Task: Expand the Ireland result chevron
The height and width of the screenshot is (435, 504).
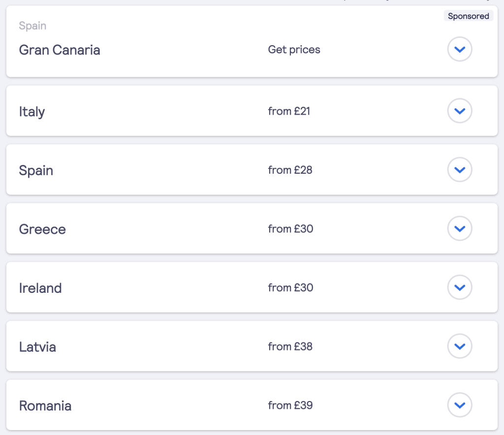Action: click(x=459, y=287)
